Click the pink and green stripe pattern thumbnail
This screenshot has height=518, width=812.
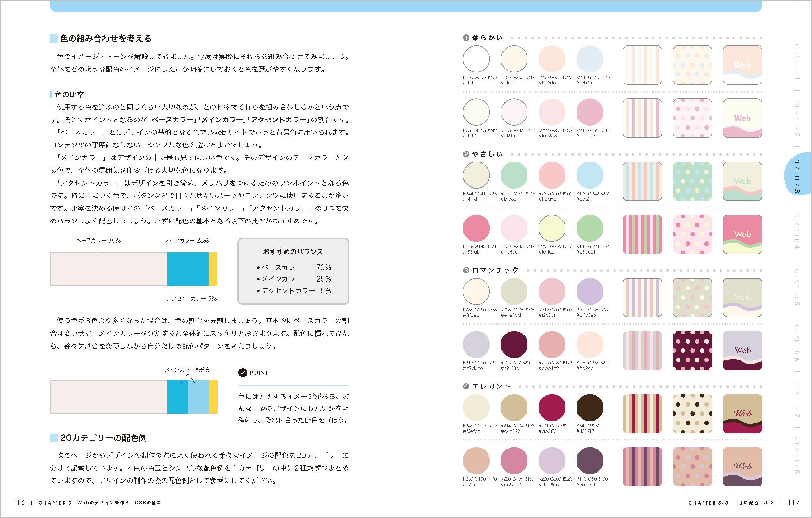tap(642, 234)
